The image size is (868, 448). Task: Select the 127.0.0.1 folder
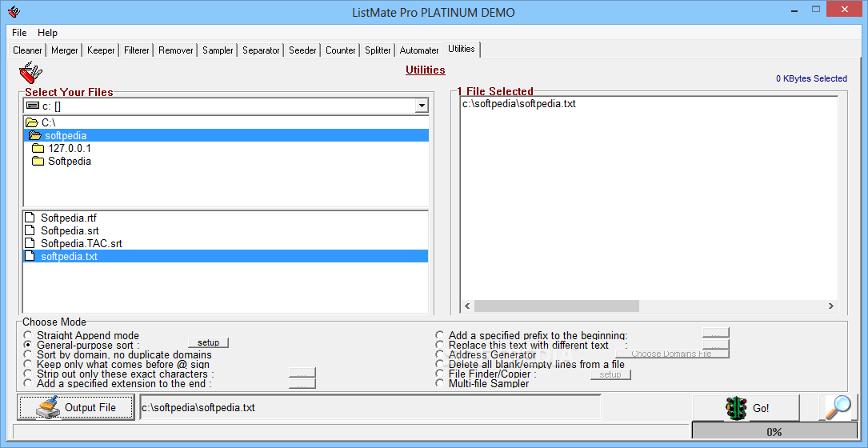pos(226,149)
